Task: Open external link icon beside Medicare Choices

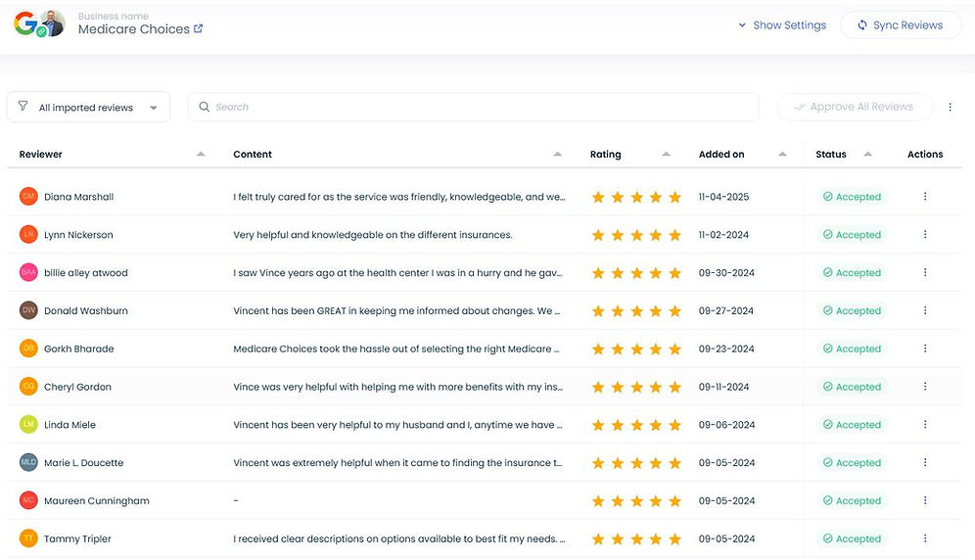Action: 199,29
